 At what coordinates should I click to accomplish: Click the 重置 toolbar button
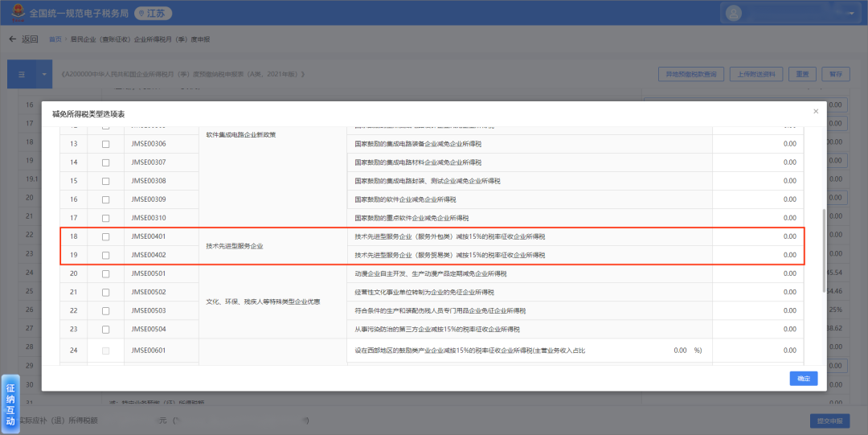[x=801, y=74]
